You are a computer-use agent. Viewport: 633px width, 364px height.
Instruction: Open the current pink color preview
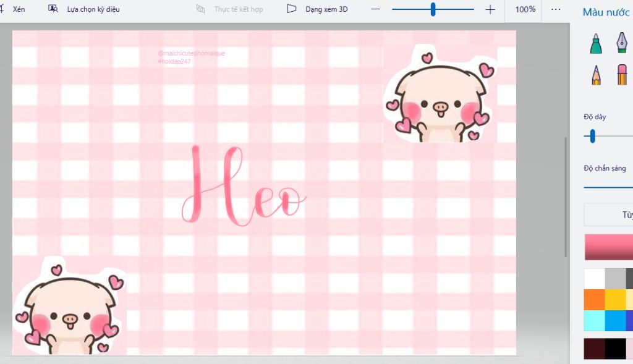tap(609, 247)
